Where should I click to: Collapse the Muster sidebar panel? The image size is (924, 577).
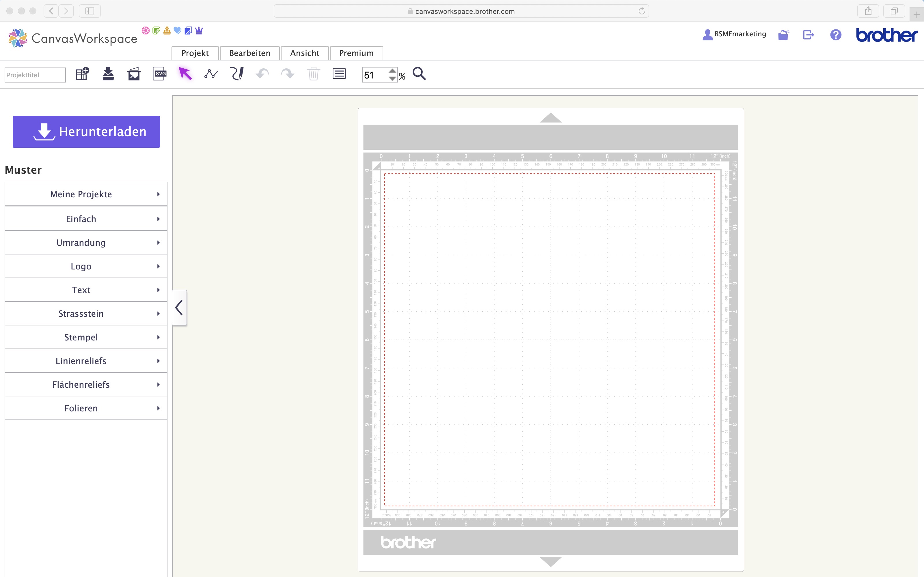click(179, 307)
